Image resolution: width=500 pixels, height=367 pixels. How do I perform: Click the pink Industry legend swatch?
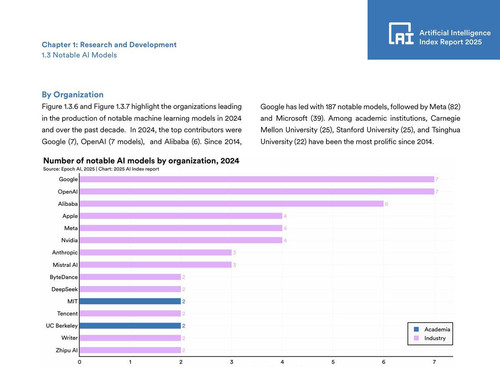coord(416,338)
